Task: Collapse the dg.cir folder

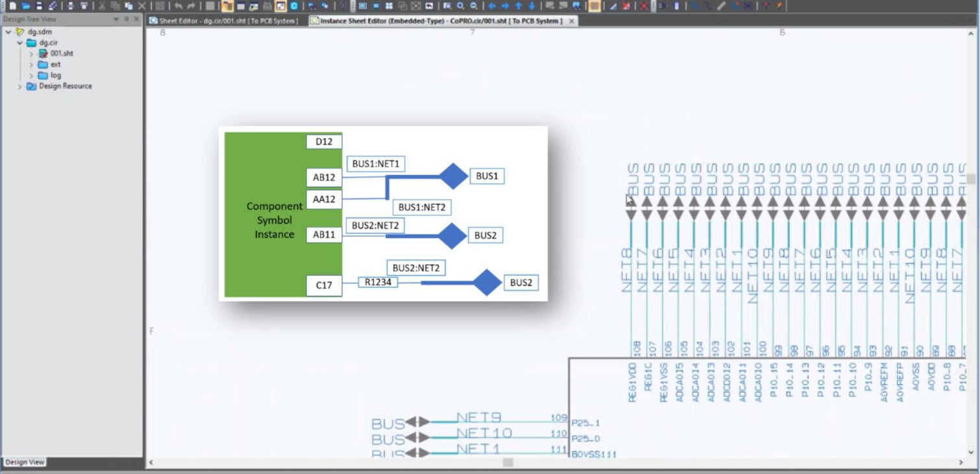Action: (x=19, y=42)
